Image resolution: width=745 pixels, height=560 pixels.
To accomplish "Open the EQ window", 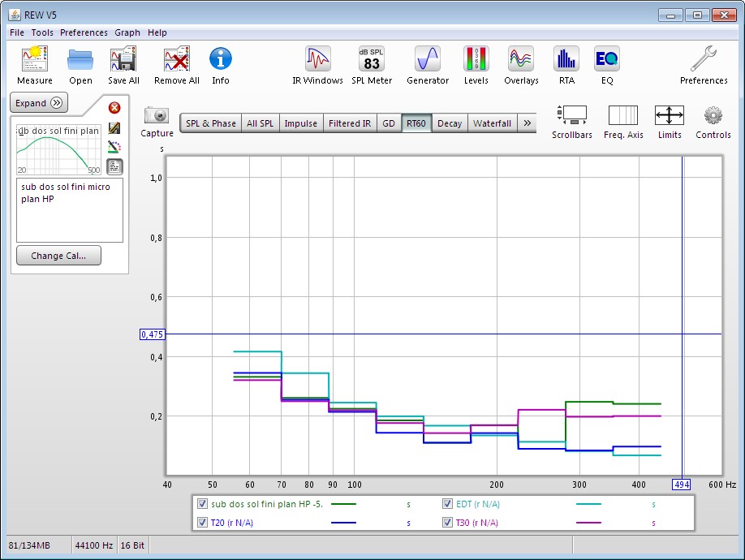I will [x=607, y=59].
